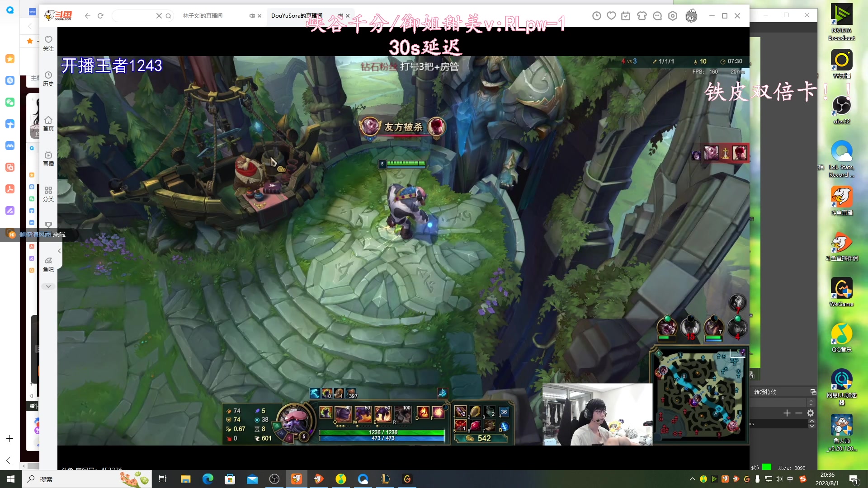Switch to 林子文的直播间 tab

coord(203,16)
